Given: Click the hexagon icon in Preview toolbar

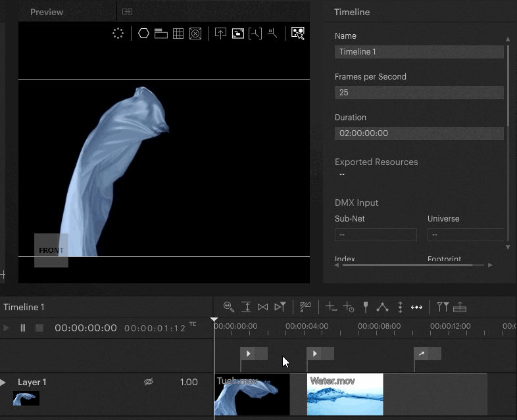Looking at the screenshot, I should 143,34.
